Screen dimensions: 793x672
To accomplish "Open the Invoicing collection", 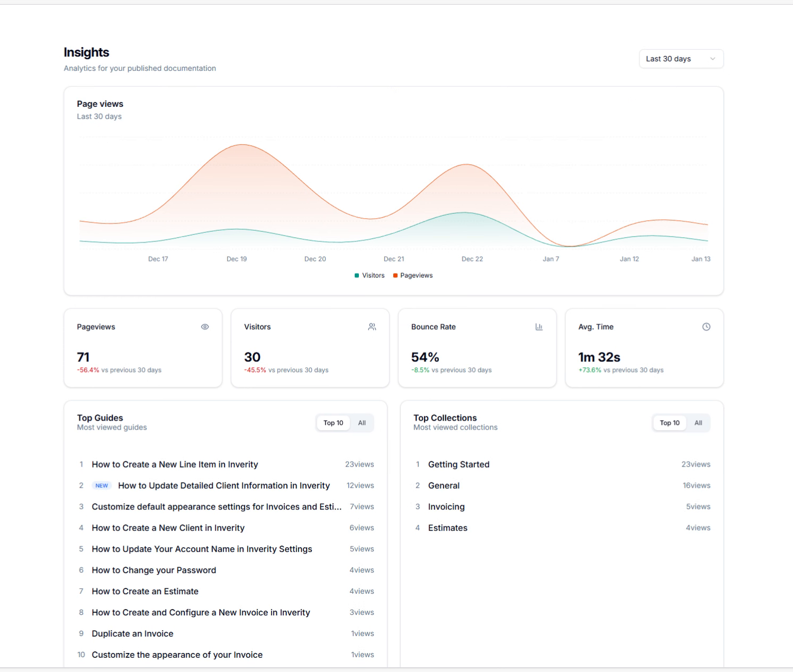I will (446, 507).
